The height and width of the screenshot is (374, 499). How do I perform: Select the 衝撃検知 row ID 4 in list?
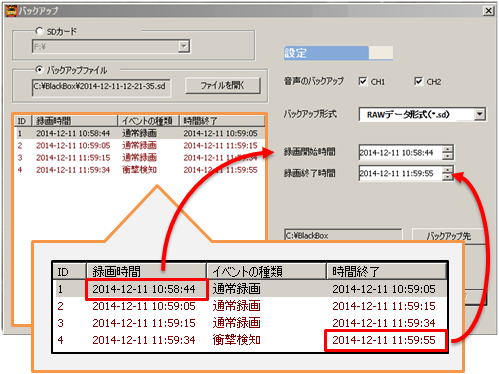pos(140,170)
